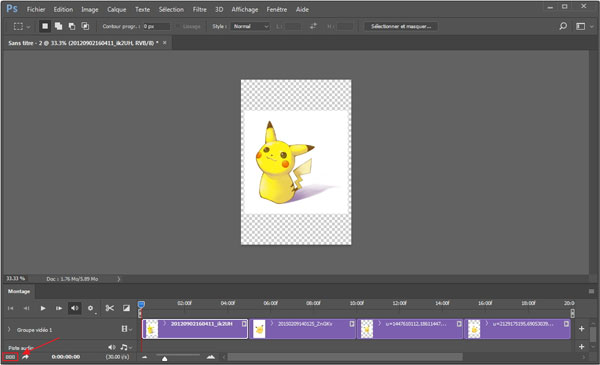Zoom out timeline with small mountain icon

click(x=145, y=357)
